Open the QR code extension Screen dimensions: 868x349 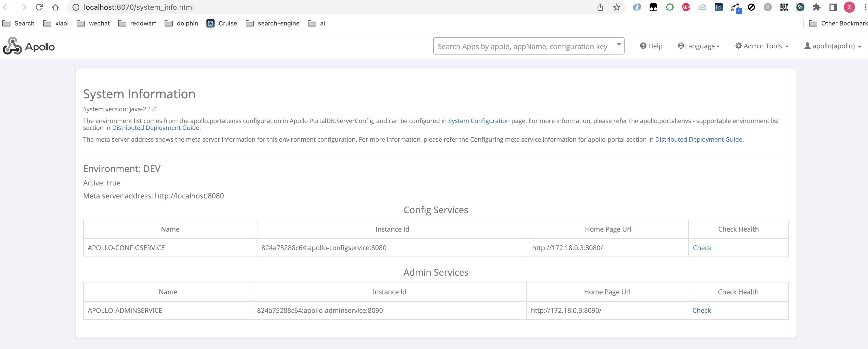click(784, 7)
